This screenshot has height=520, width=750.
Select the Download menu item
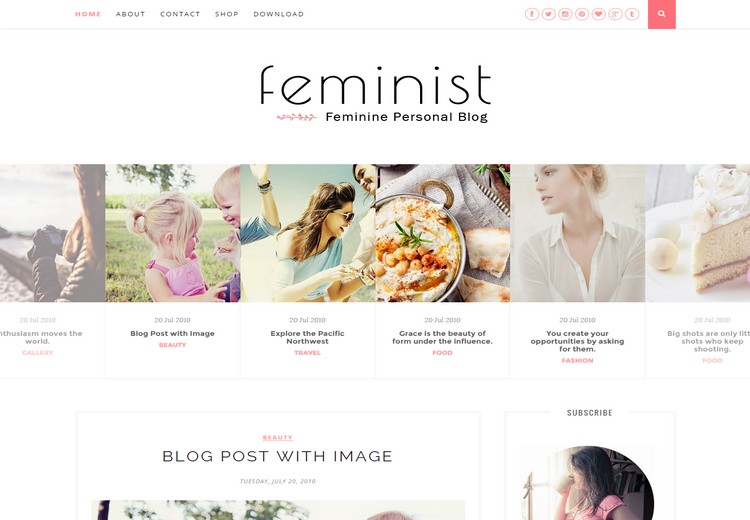[x=278, y=14]
